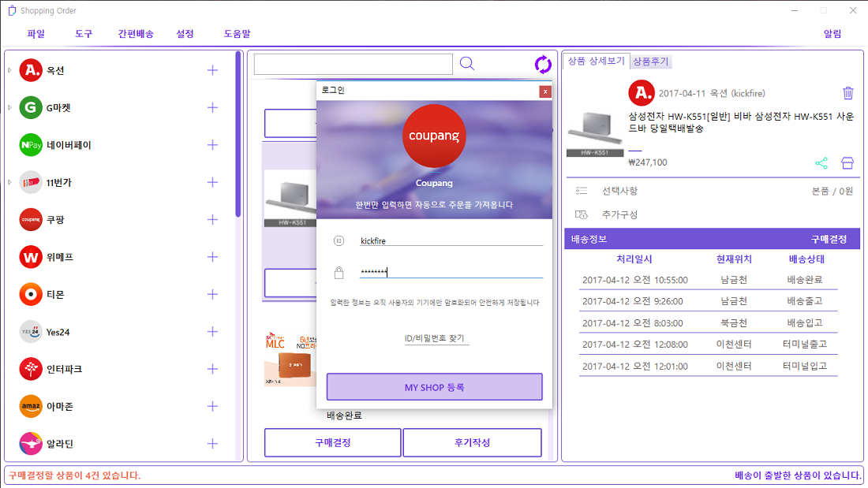Image resolution: width=868 pixels, height=488 pixels.
Task: Open the 설정 menu
Action: (x=185, y=34)
